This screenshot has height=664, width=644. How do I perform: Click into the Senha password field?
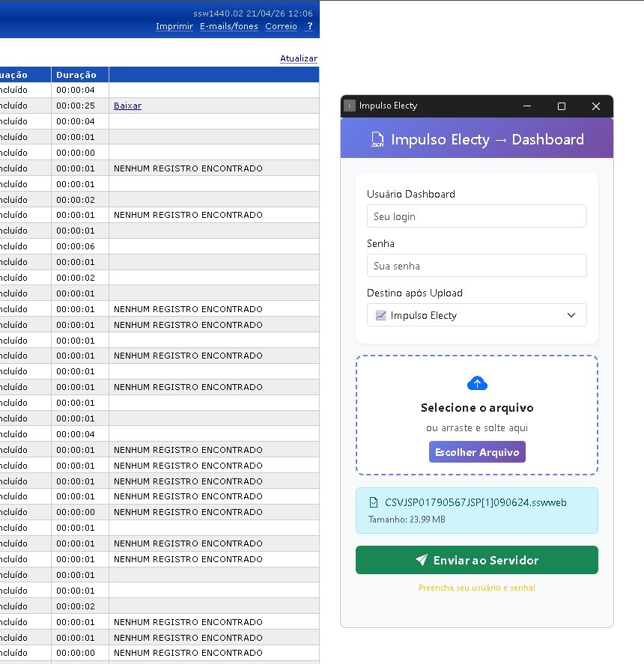click(x=477, y=266)
